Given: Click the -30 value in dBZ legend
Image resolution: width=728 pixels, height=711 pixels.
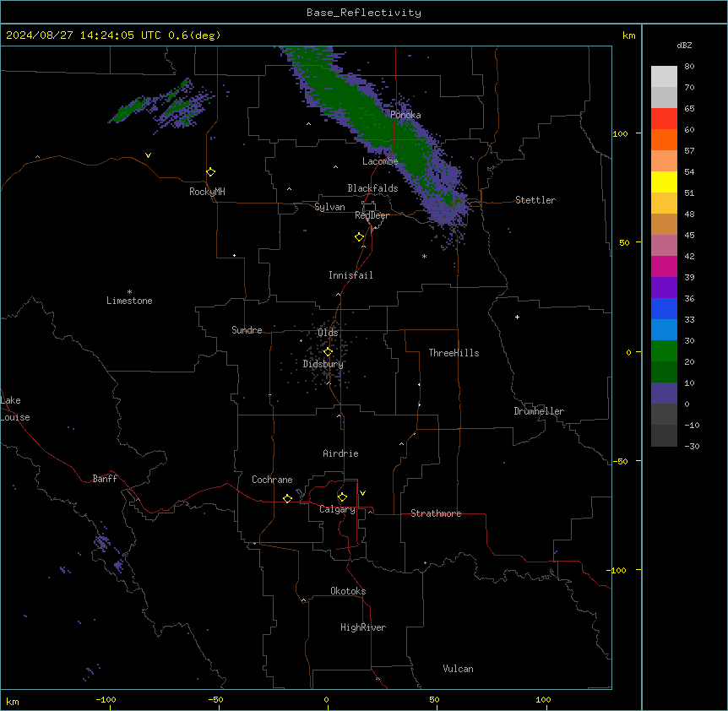Looking at the screenshot, I should pyautogui.click(x=692, y=447).
